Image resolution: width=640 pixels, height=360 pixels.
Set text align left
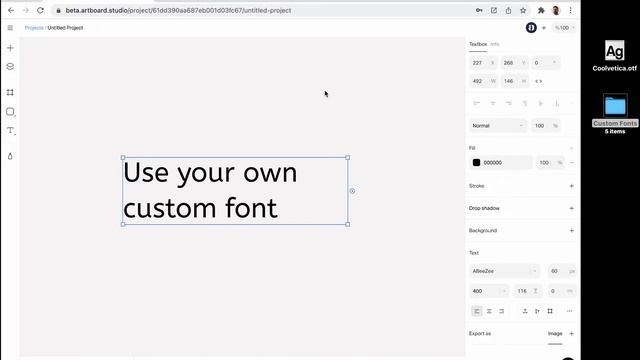pyautogui.click(x=477, y=311)
